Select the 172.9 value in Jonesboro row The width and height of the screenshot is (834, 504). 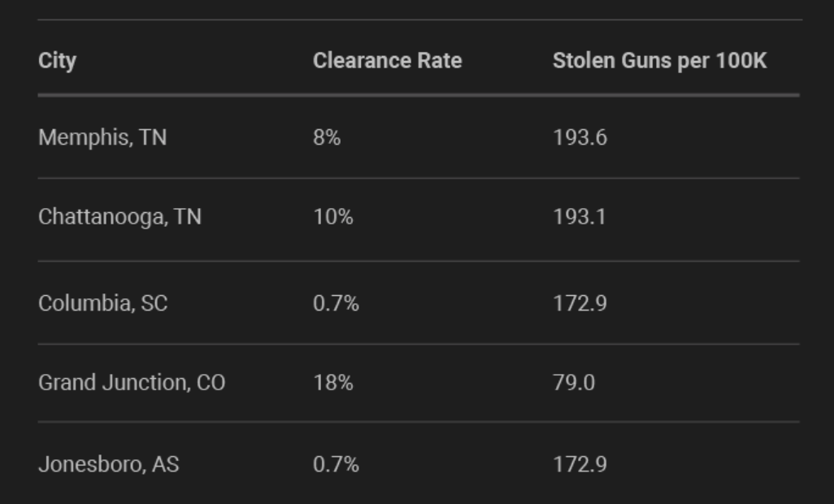coord(580,464)
